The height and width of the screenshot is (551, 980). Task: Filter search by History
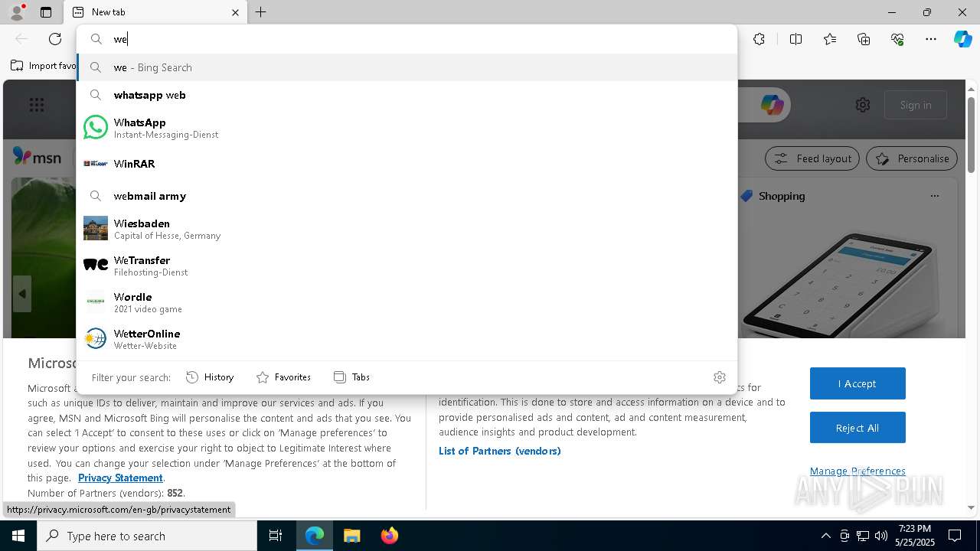[210, 377]
